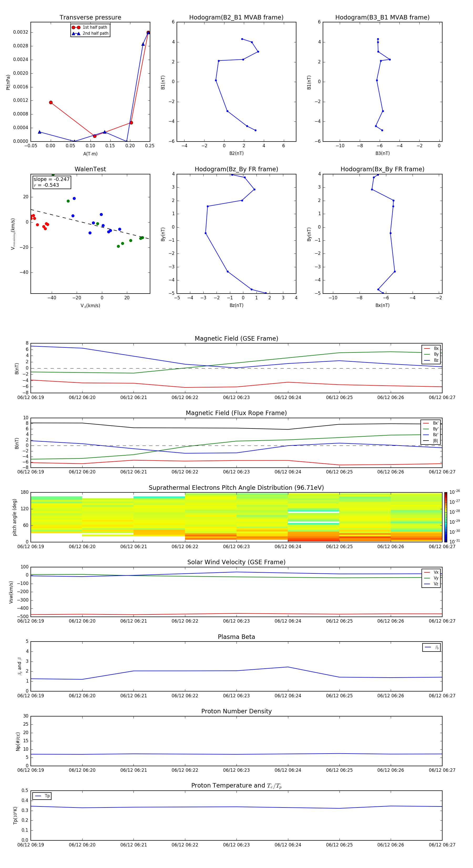
Task: Click the 'Pt(nPa)' y-axis label
Action: tap(8, 82)
